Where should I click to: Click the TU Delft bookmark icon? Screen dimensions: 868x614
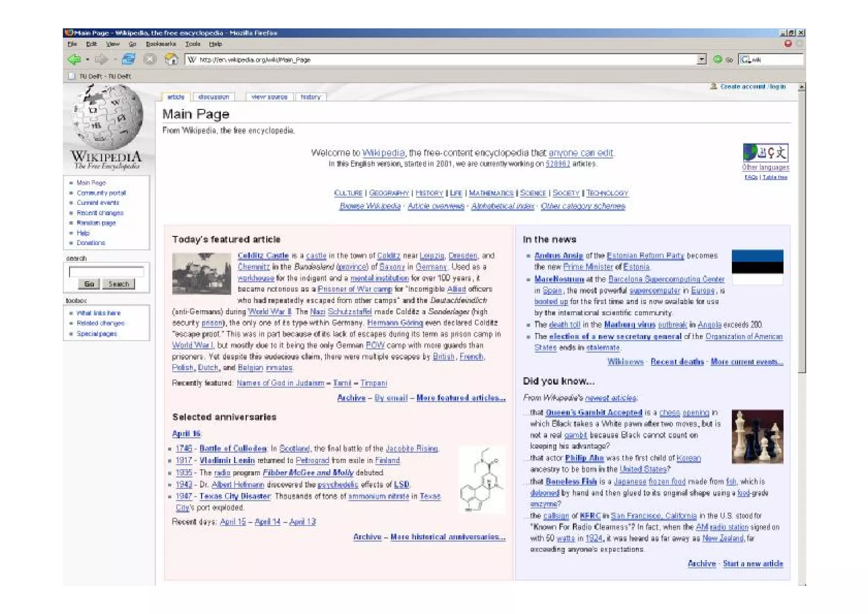[x=72, y=76]
